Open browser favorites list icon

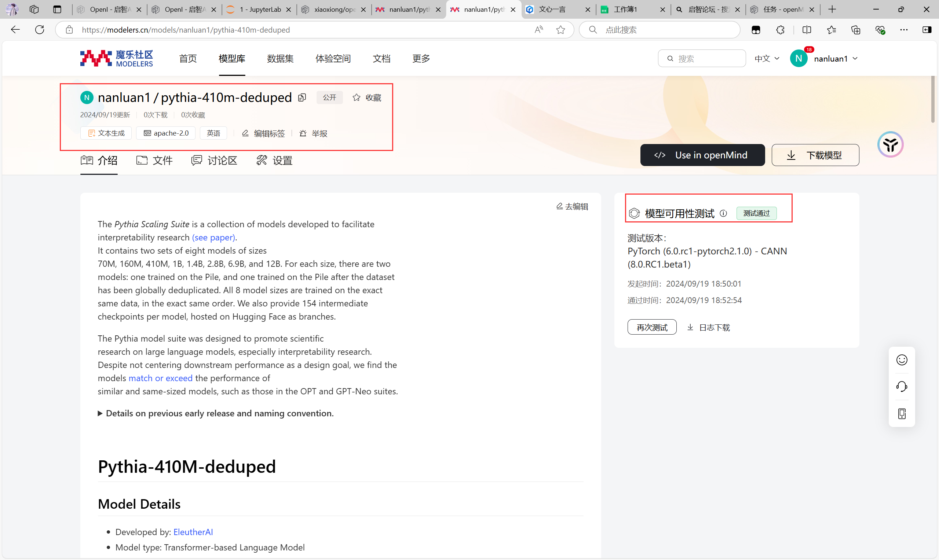pos(831,30)
